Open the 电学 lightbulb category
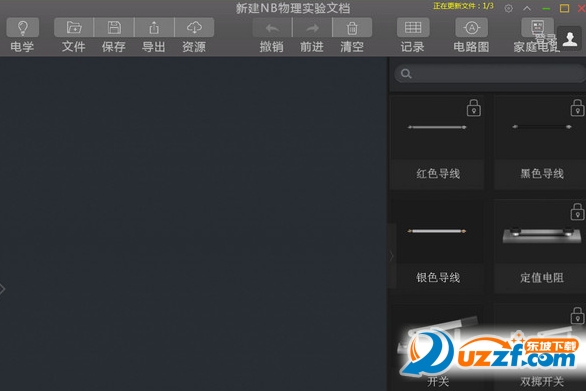The image size is (586, 391). (x=22, y=28)
